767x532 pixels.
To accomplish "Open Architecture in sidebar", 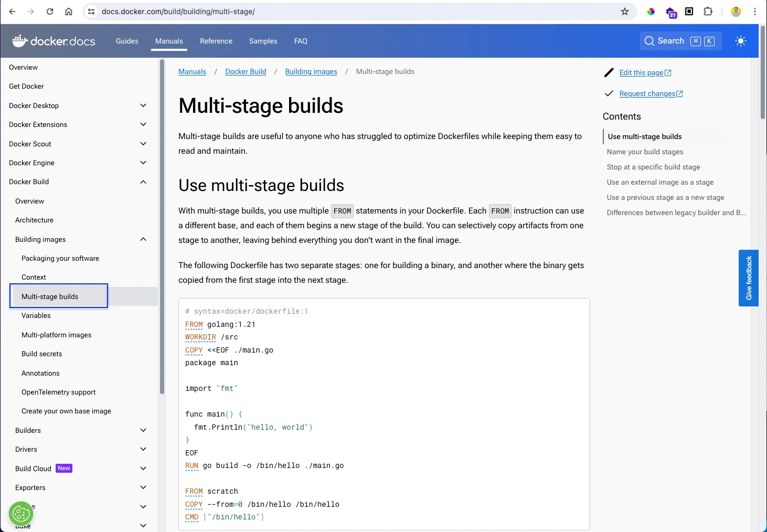I will click(34, 220).
